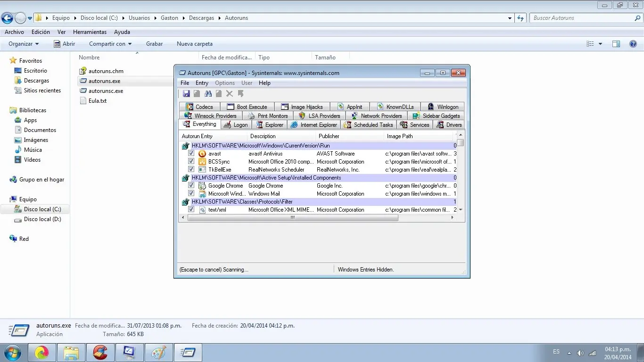
Task: Open the Codecs tab
Action: coord(199,107)
